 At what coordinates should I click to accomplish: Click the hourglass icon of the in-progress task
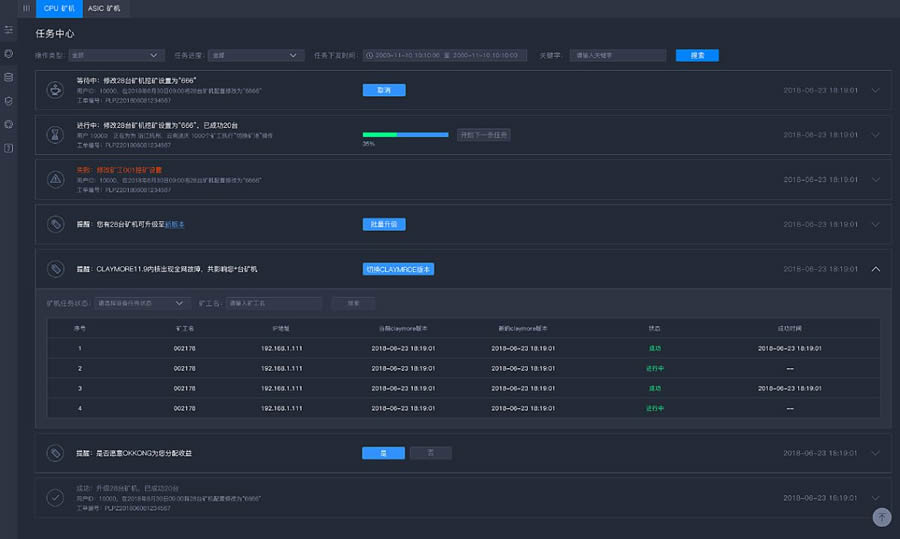(x=55, y=134)
